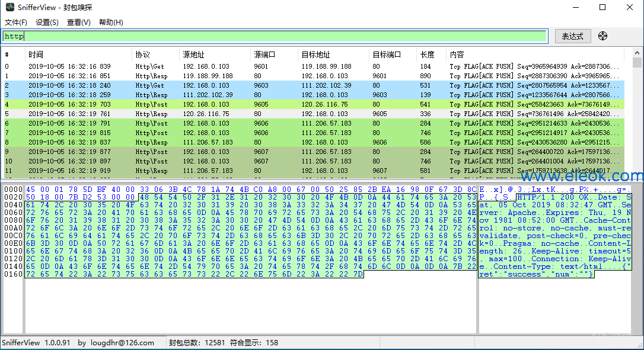Click hex offset 00C0 row label
The width and height of the screenshot is (644, 350).
click(13, 236)
